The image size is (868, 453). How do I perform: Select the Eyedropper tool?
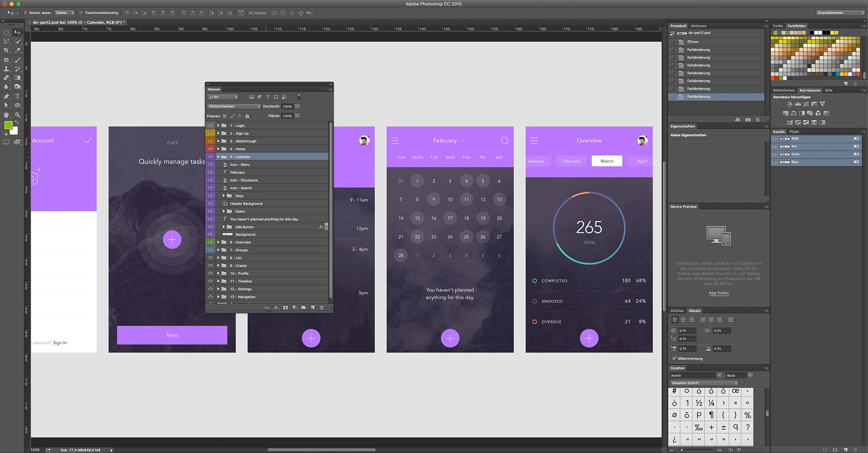click(18, 50)
